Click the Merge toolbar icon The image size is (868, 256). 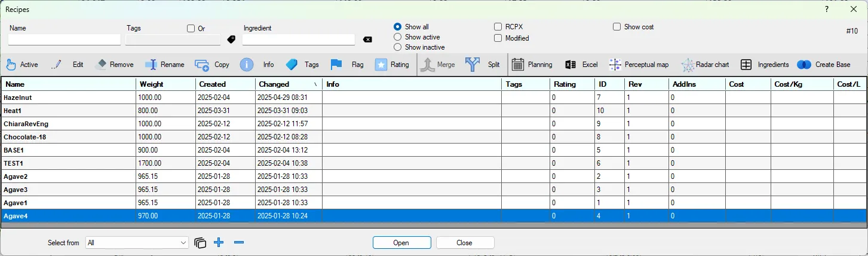427,65
